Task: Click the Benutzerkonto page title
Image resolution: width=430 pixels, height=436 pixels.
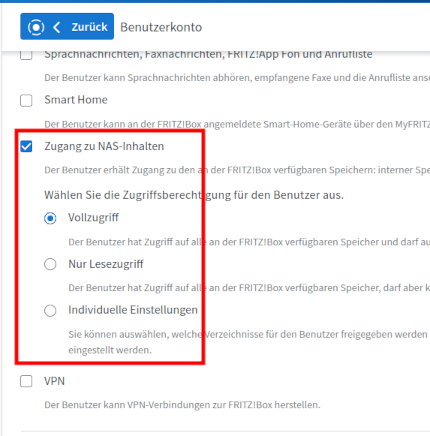Action: pyautogui.click(x=161, y=27)
